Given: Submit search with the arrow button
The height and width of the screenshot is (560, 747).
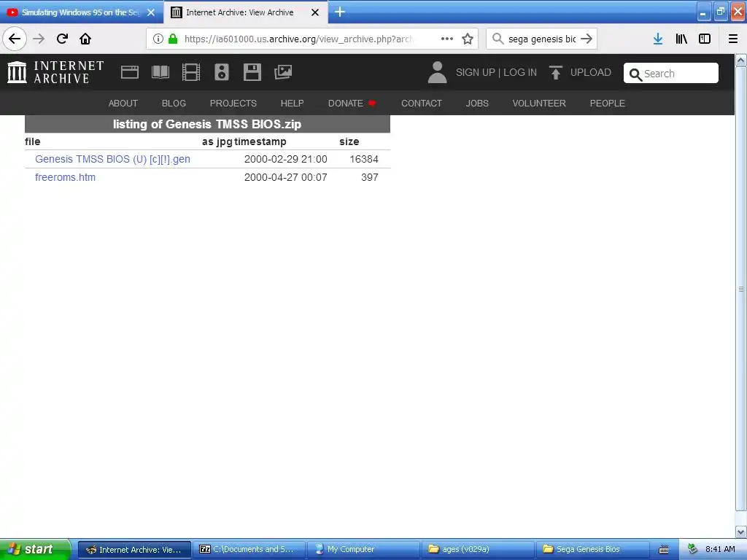Looking at the screenshot, I should [587, 39].
